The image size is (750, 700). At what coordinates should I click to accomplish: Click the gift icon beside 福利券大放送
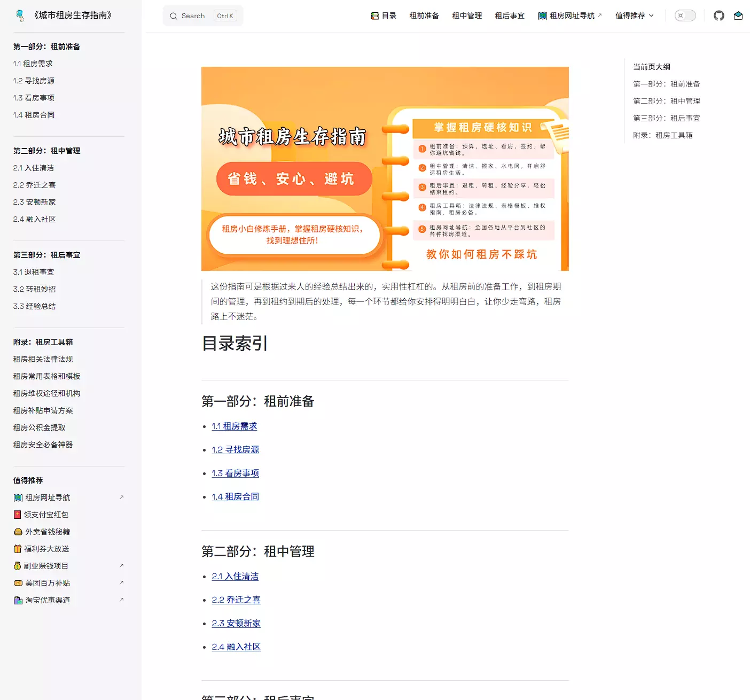18,549
